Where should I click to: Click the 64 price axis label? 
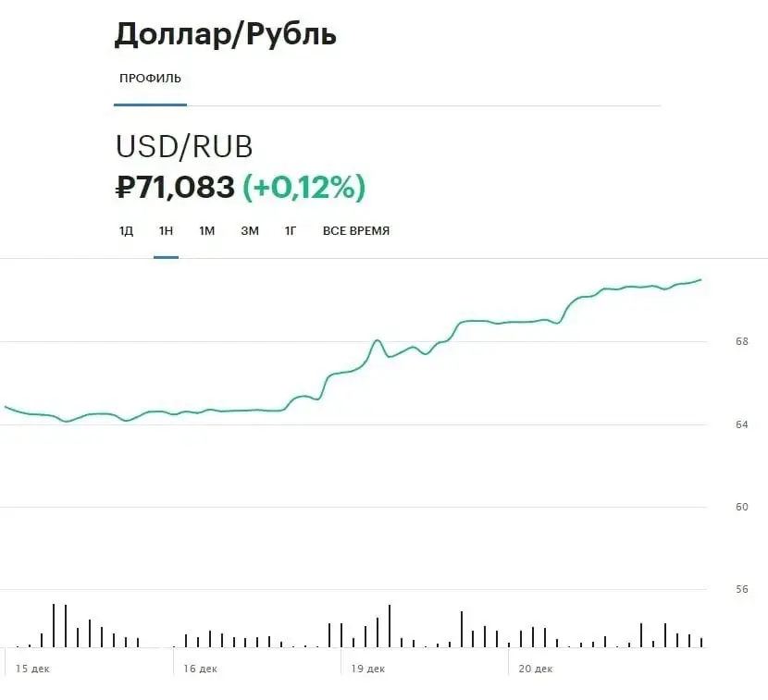pyautogui.click(x=715, y=424)
